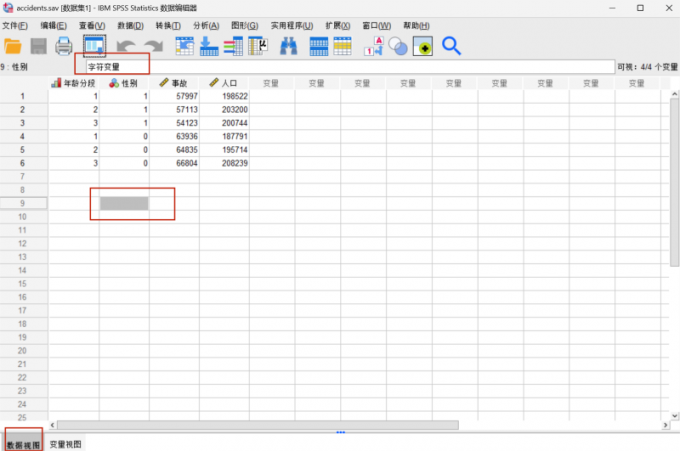Click the Open data document folder icon
Viewport: 680px width, 451px height.
point(13,46)
